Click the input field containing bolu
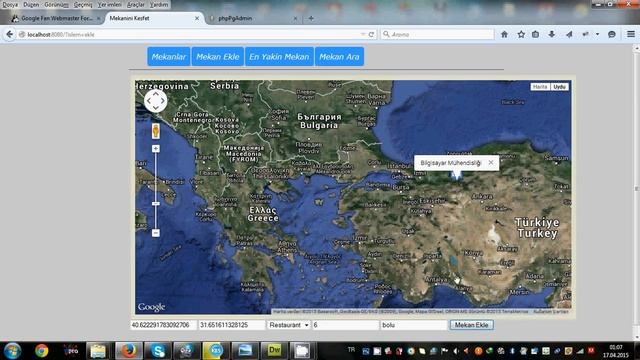The image size is (640, 360). click(x=414, y=325)
